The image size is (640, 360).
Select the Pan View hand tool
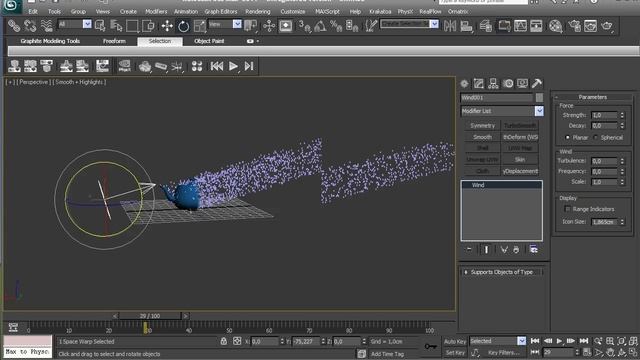pyautogui.click(x=610, y=352)
